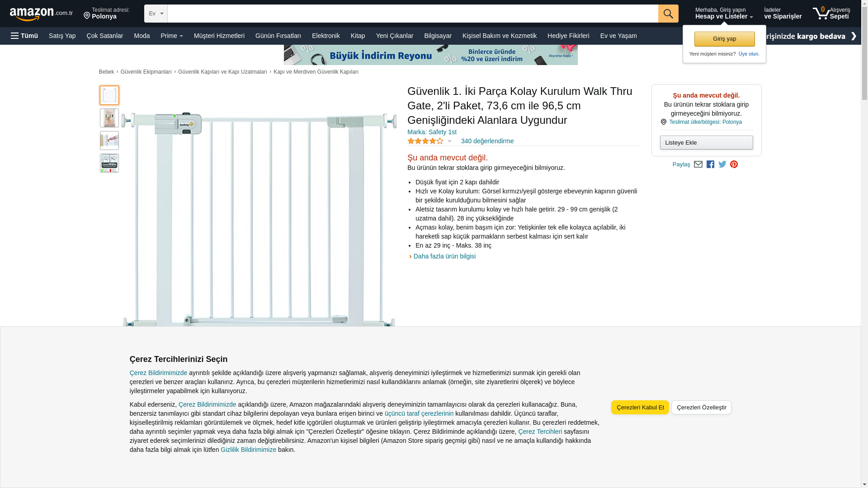This screenshot has height=488, width=868.
Task: Click Çerezleri Kabul Et button
Action: click(x=640, y=407)
